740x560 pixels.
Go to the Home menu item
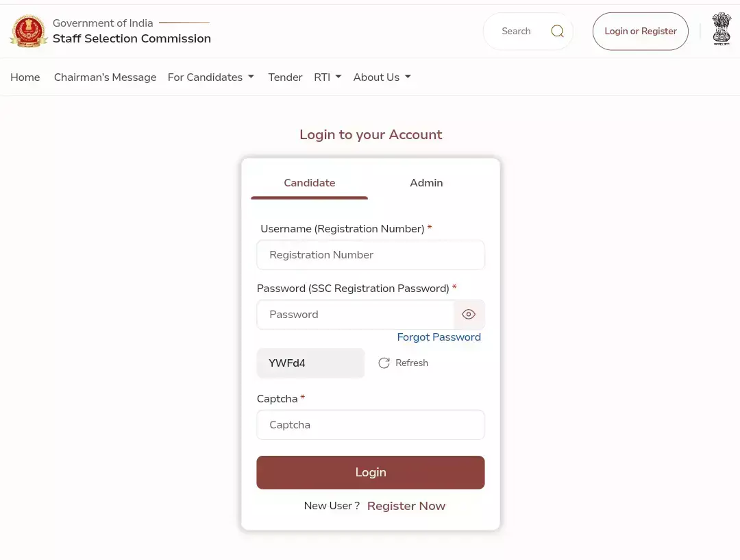click(x=25, y=77)
